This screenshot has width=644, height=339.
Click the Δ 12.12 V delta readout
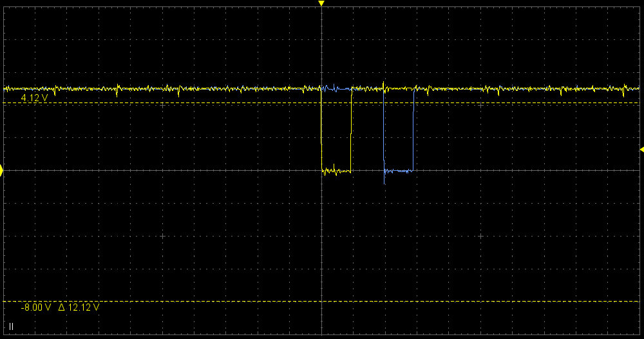(79, 307)
